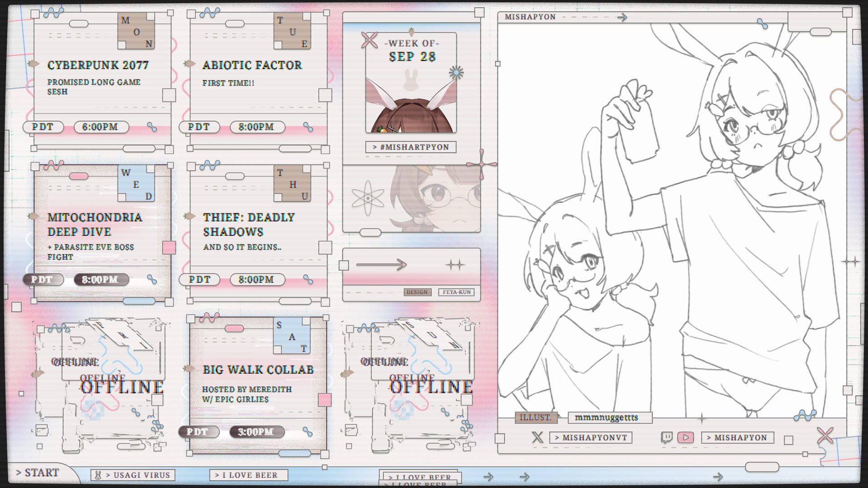868x488 pixels.
Task: Click the scroll handle under the Cyberpunk 2077 card
Action: tap(139, 149)
